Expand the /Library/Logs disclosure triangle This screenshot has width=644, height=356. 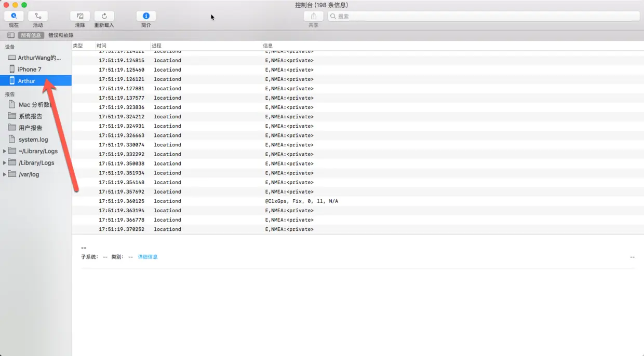(x=5, y=162)
